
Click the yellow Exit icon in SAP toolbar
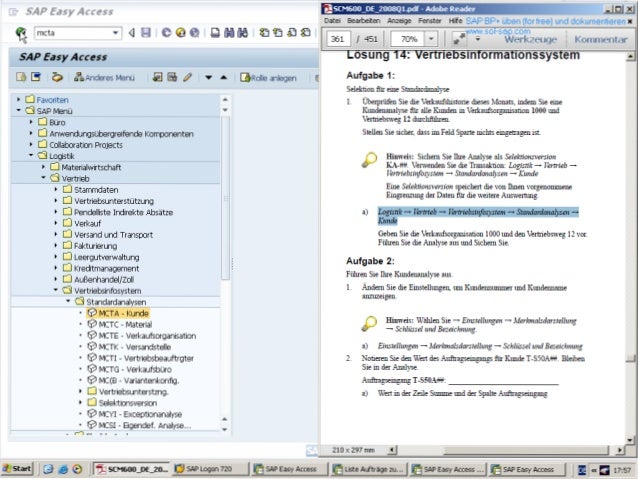(180, 33)
